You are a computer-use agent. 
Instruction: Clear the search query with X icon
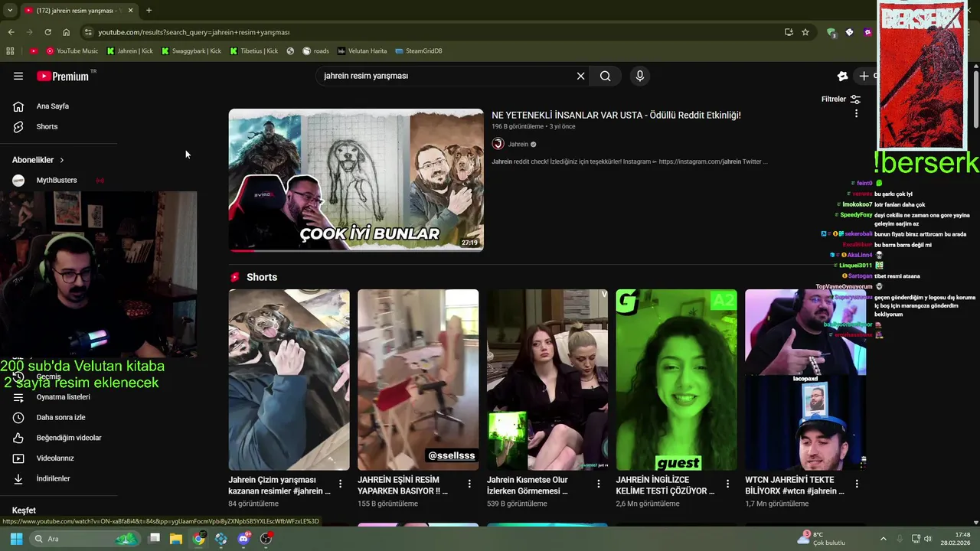coord(580,76)
